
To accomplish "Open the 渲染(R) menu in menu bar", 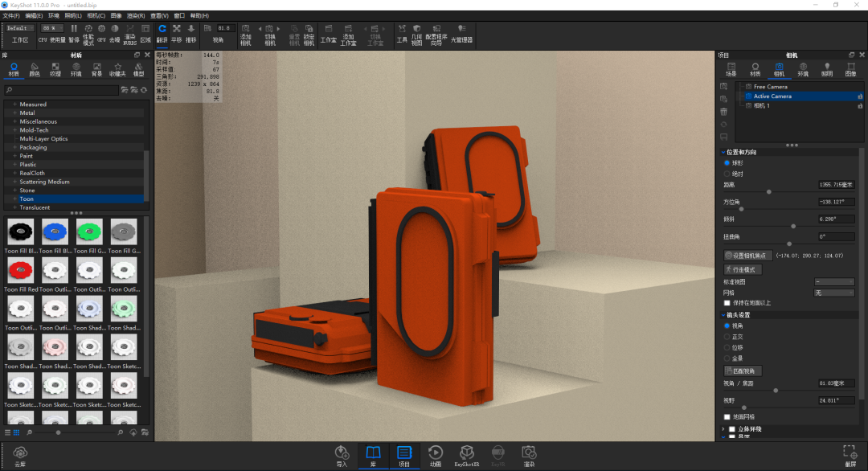I will (x=135, y=15).
